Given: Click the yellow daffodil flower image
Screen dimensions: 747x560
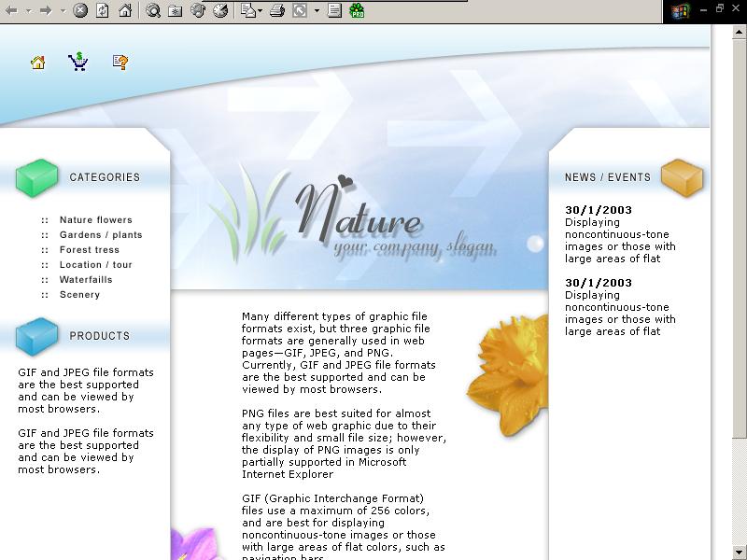Looking at the screenshot, I should pos(507,375).
